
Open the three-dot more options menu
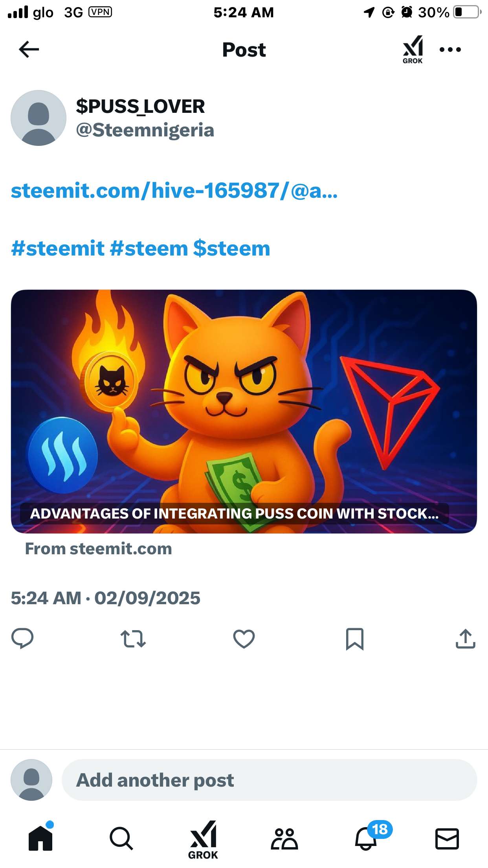click(x=450, y=50)
